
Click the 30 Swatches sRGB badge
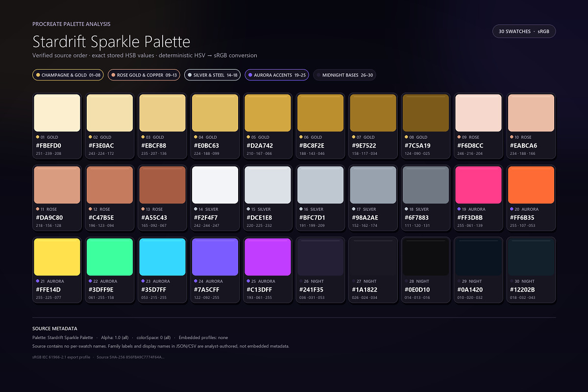tap(524, 31)
